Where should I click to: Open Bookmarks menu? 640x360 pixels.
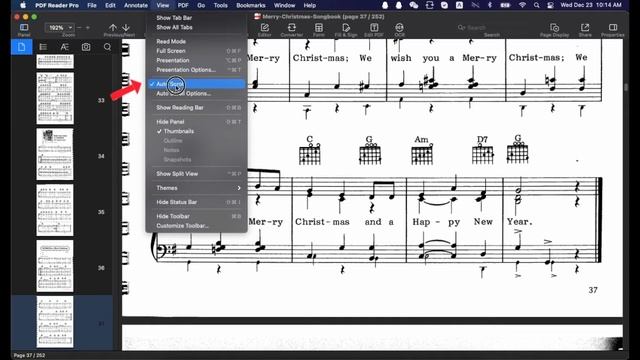(x=251, y=5)
